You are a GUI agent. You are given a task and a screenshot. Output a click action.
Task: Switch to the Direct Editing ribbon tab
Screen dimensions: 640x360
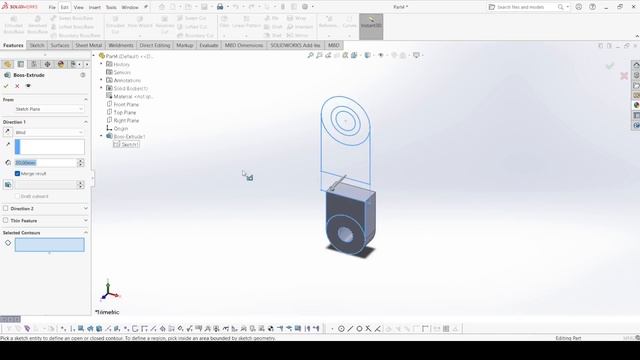[x=155, y=45]
